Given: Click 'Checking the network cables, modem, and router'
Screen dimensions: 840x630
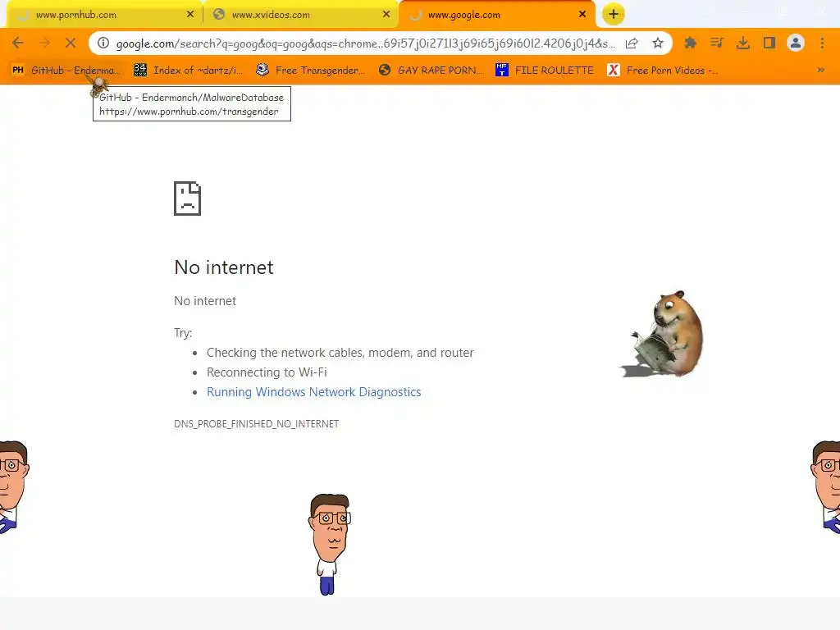Looking at the screenshot, I should (340, 353).
